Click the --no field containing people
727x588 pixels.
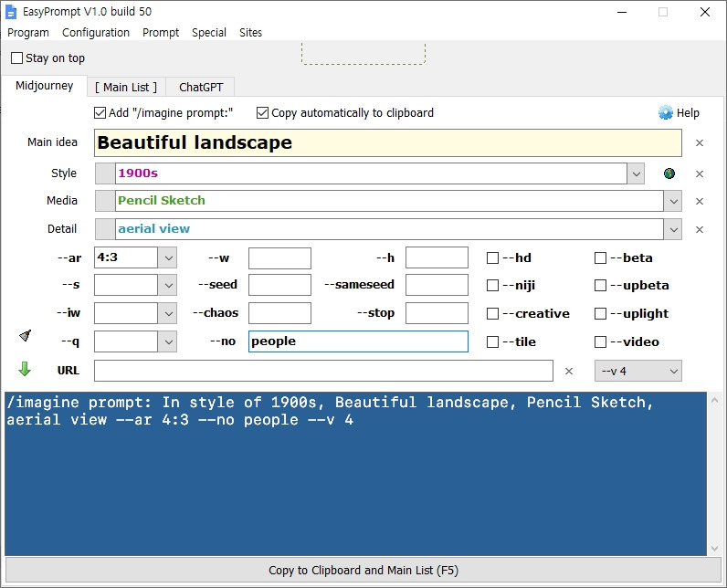358,341
